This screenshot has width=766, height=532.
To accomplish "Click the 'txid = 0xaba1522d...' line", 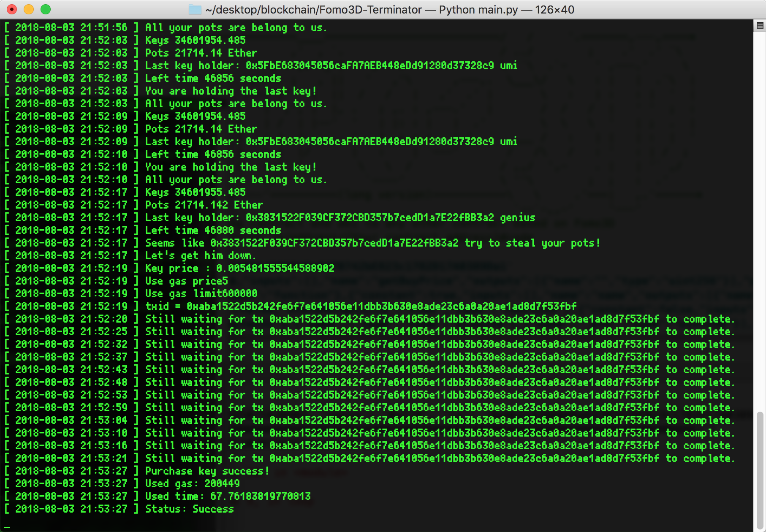I will 291,306.
